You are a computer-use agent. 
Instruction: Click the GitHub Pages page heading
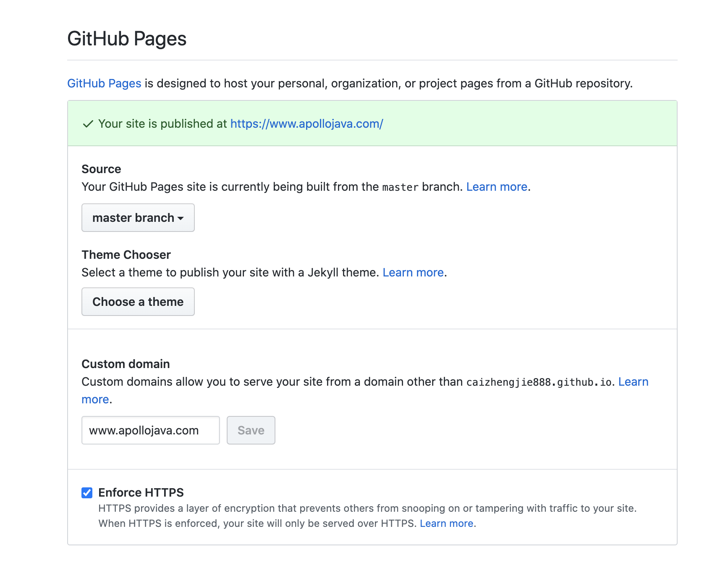(x=127, y=39)
